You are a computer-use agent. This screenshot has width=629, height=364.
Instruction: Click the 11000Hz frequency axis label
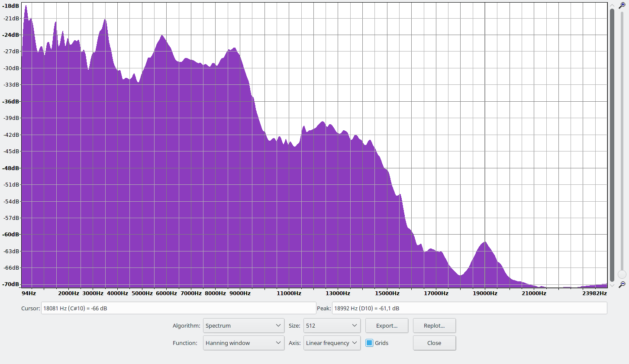pyautogui.click(x=289, y=293)
